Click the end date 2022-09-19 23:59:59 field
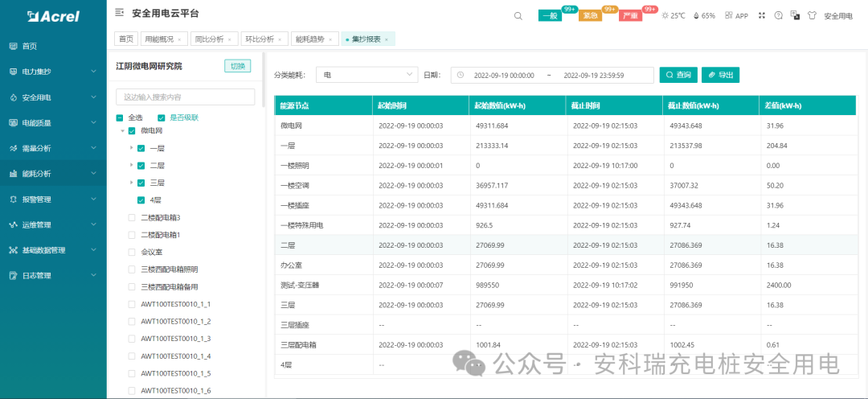The image size is (868, 399). click(593, 76)
